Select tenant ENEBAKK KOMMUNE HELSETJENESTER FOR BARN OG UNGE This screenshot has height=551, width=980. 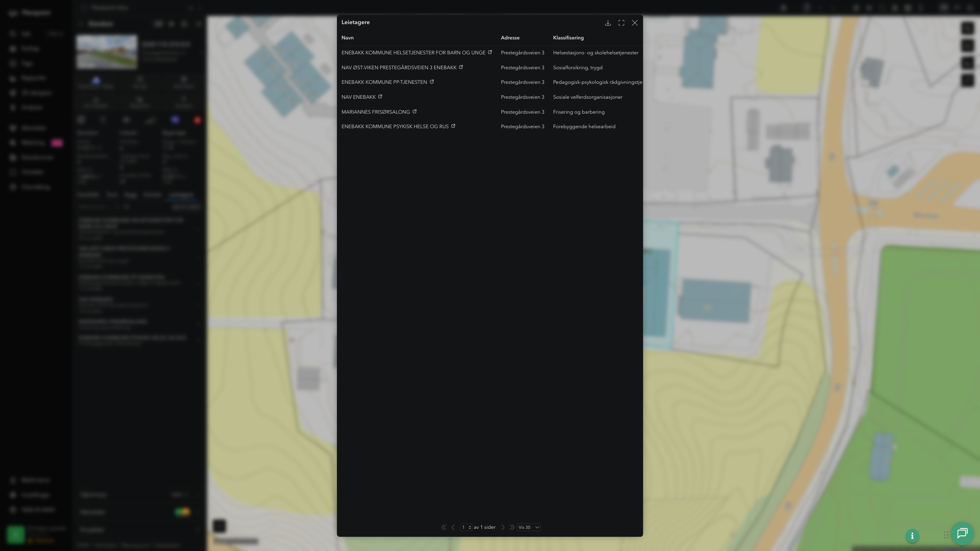413,53
